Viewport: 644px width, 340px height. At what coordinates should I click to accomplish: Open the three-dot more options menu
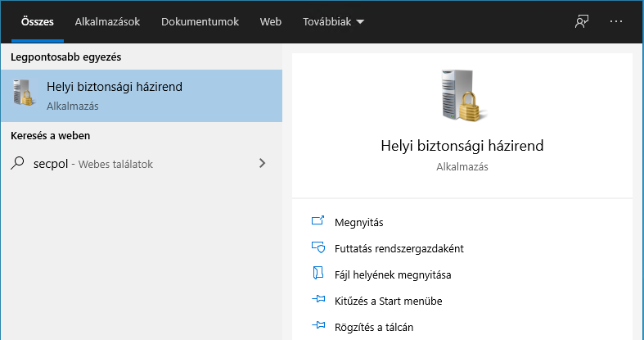[x=616, y=22]
